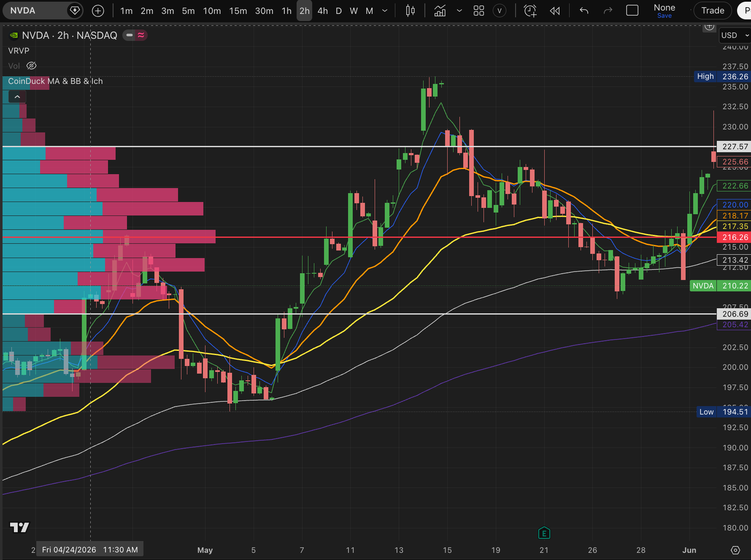751x560 pixels.
Task: Open the Indicators menu icon
Action: coord(440,11)
